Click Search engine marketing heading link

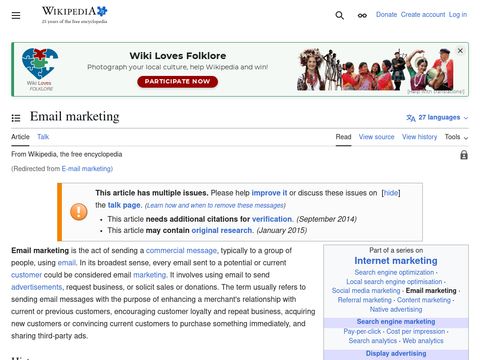pyautogui.click(x=396, y=322)
